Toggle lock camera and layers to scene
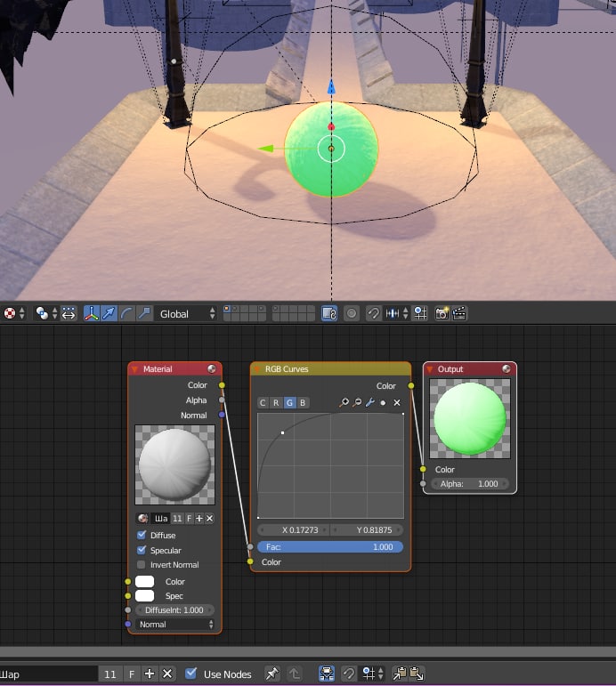Image resolution: width=616 pixels, height=686 pixels. [x=329, y=313]
